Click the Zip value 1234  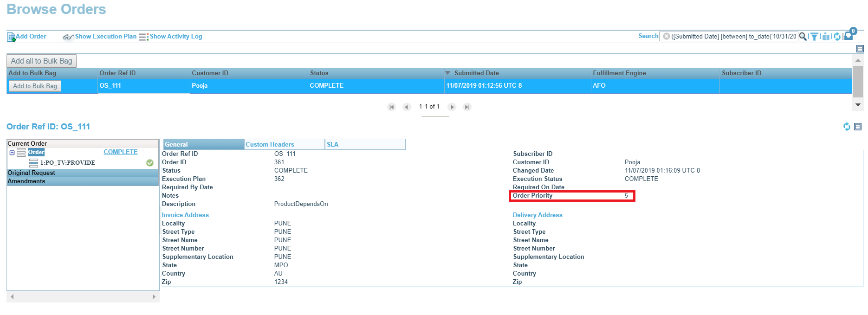coord(281,282)
